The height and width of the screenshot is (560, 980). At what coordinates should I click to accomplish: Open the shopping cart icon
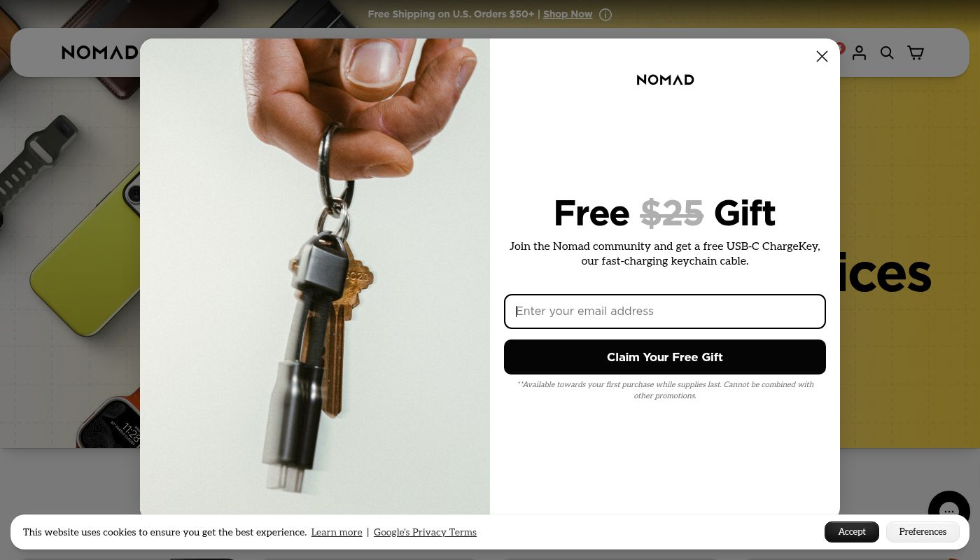pos(916,52)
